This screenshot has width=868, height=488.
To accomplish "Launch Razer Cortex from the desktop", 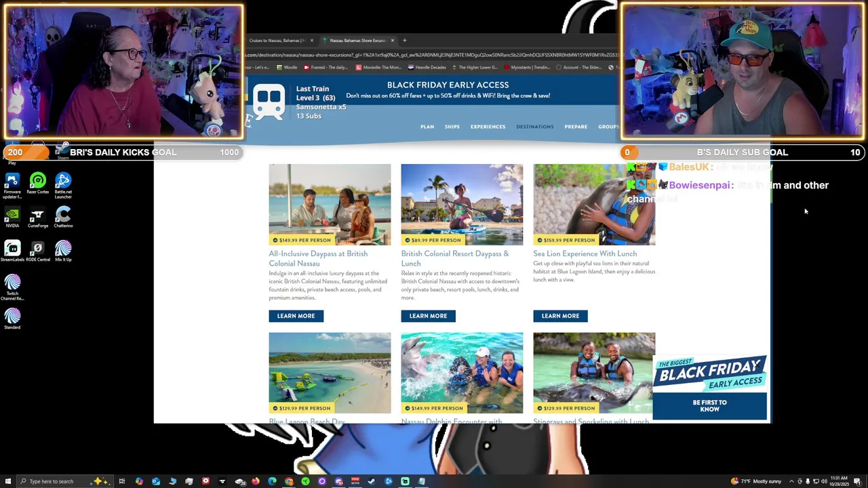I will (x=38, y=183).
